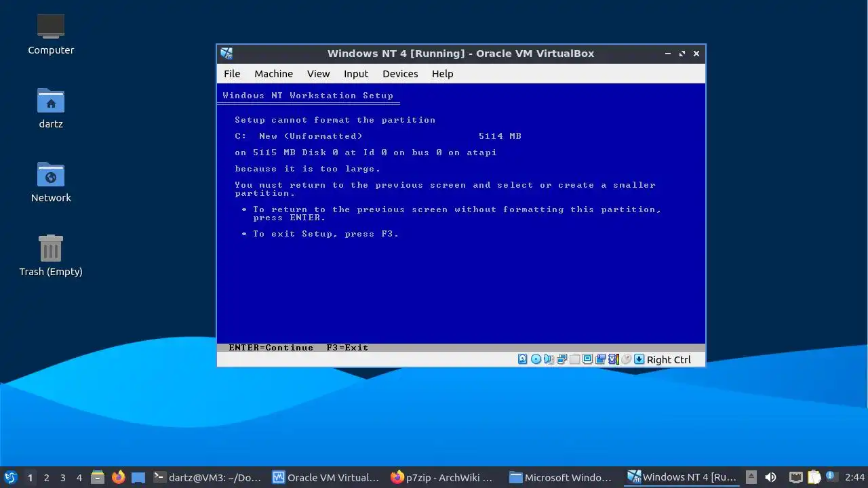This screenshot has height=488, width=868.
Task: Switch to the dartz@VM3 terminal taskbar entry
Action: click(x=208, y=477)
